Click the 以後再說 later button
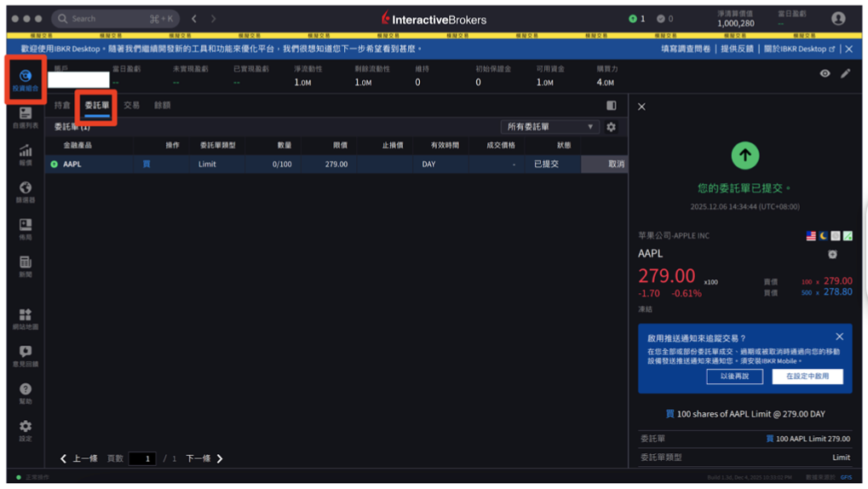This screenshot has width=868, height=489. (x=734, y=376)
